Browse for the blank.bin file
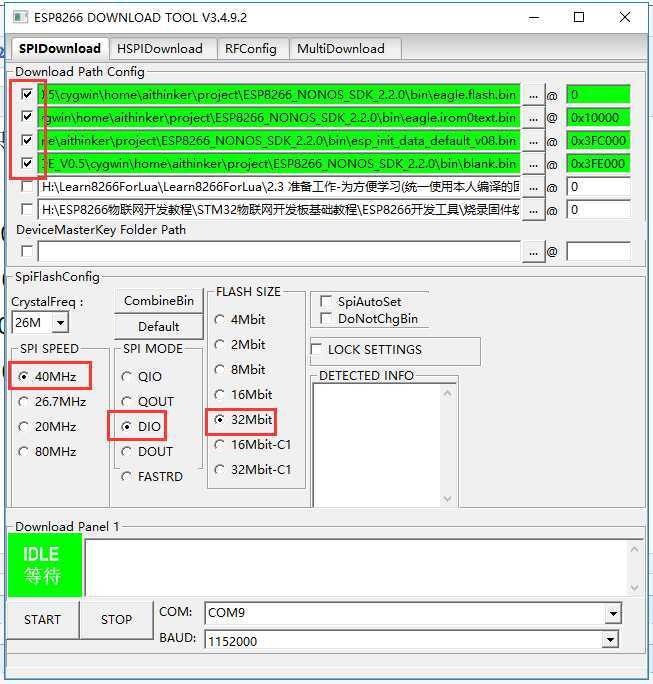Image resolution: width=653 pixels, height=684 pixels. [533, 164]
